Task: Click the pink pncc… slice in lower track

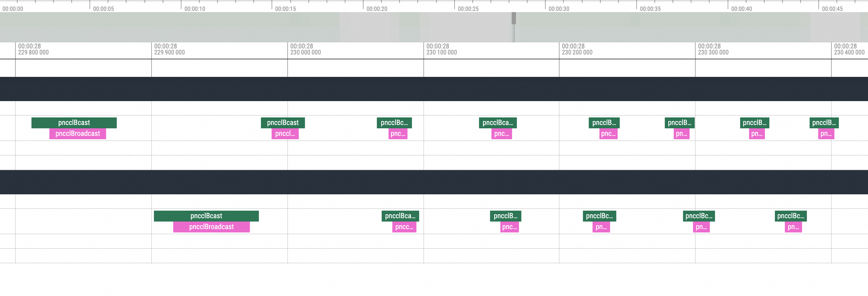Action: (x=404, y=227)
